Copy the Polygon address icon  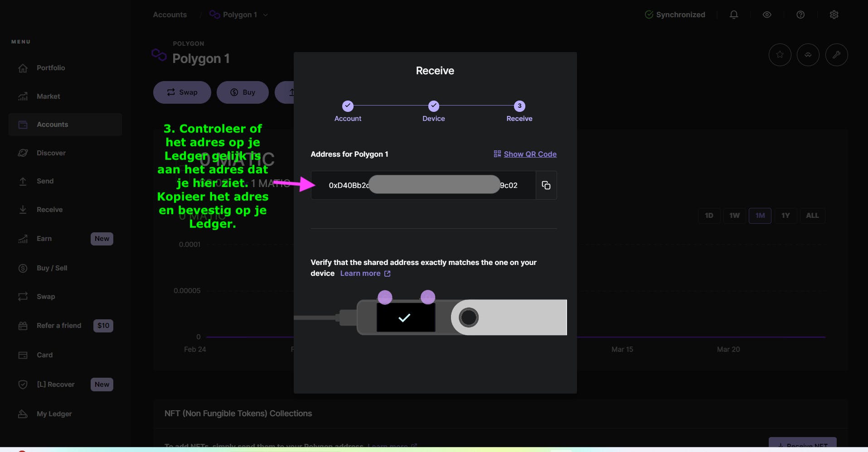click(x=546, y=185)
